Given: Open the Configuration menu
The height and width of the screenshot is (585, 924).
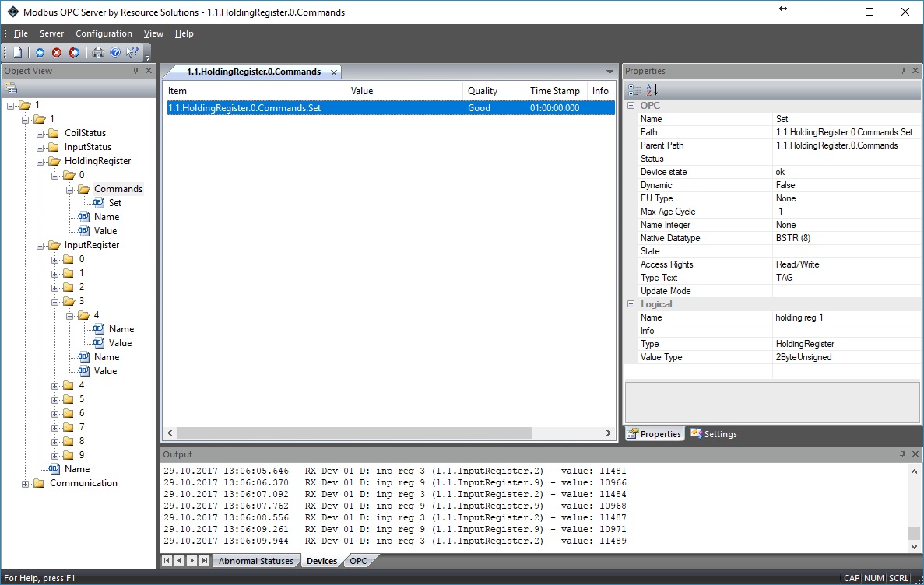Looking at the screenshot, I should (104, 33).
